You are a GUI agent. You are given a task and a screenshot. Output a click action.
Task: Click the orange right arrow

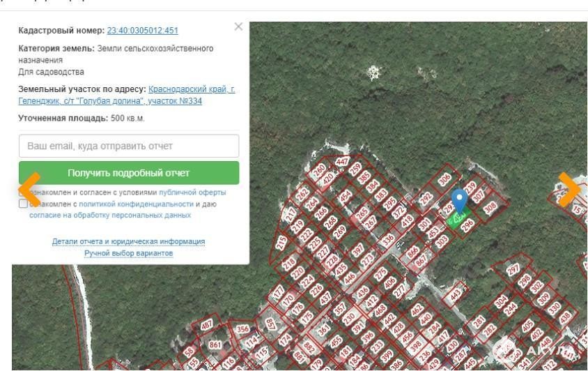(x=569, y=188)
